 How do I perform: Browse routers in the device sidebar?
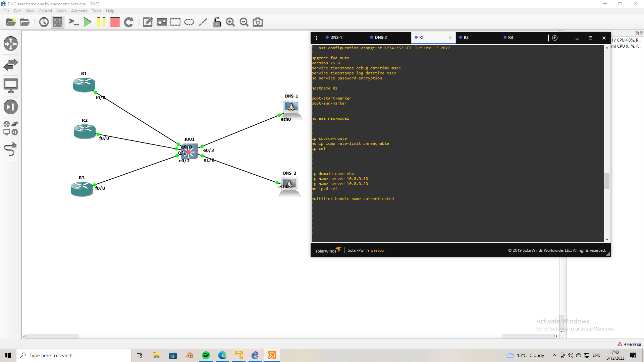tap(10, 44)
